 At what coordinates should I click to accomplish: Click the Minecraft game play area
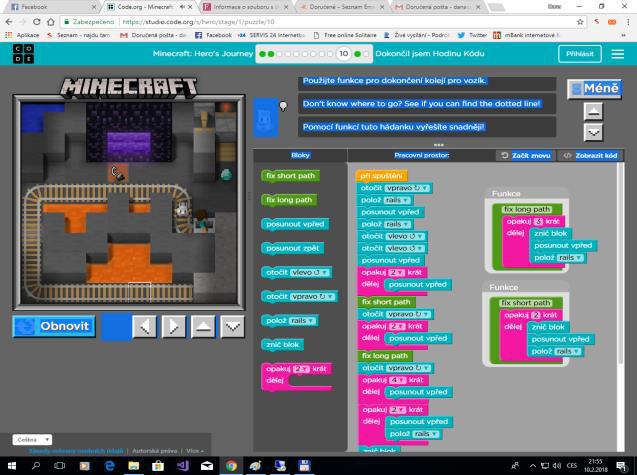[x=129, y=202]
